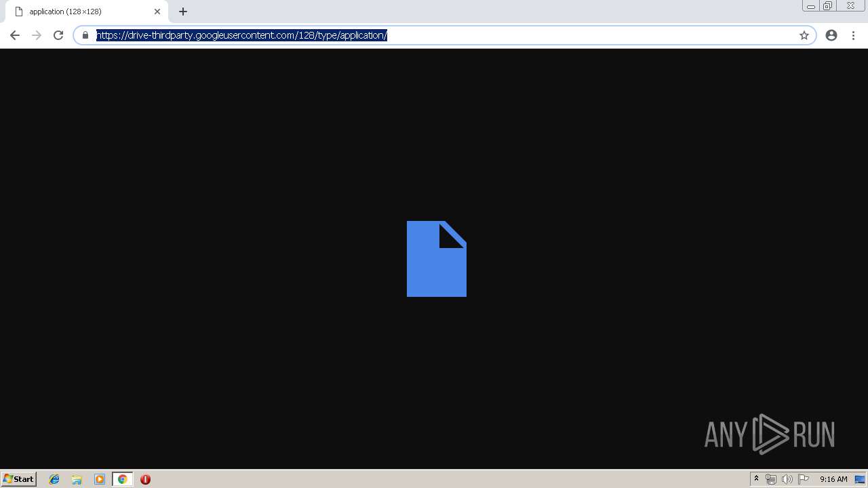The height and width of the screenshot is (488, 868).
Task: Click the address bar URL field
Action: (444, 35)
